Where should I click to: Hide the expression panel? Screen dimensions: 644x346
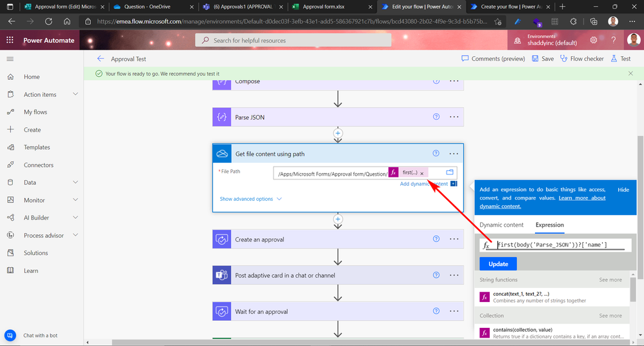click(x=623, y=189)
